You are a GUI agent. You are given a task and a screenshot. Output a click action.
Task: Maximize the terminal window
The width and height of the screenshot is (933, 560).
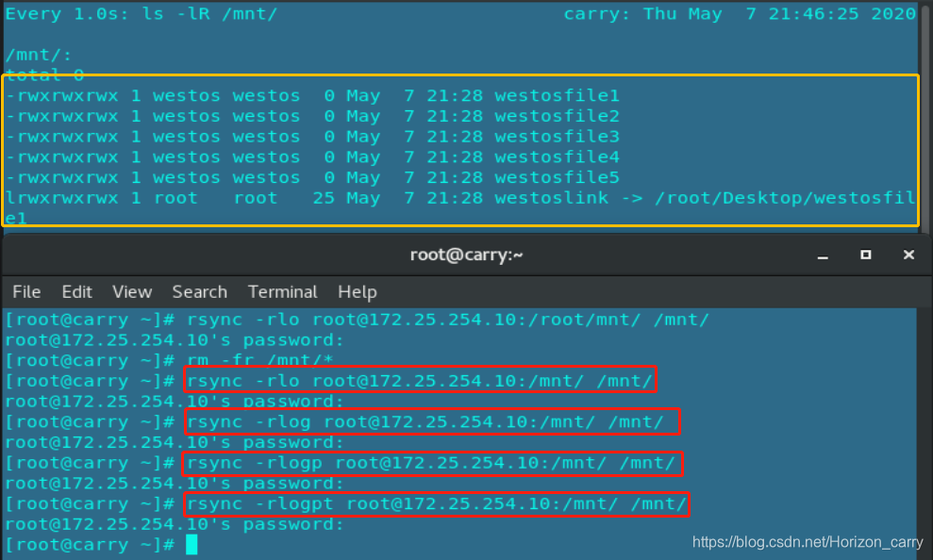[865, 254]
